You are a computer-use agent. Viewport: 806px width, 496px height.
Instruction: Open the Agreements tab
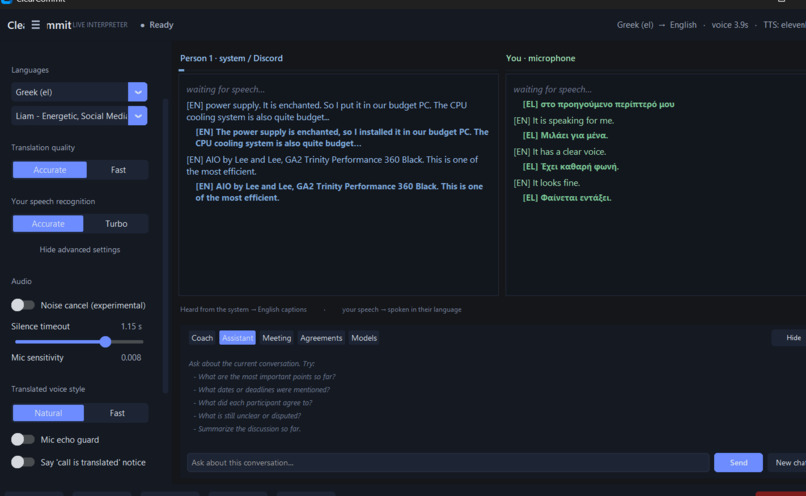pos(321,338)
